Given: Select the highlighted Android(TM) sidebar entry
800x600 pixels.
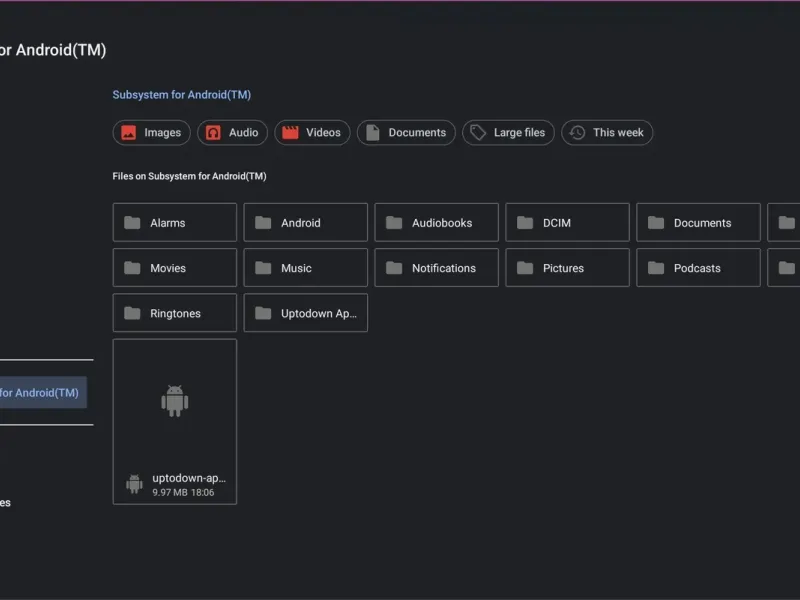Looking at the screenshot, I should [43, 392].
